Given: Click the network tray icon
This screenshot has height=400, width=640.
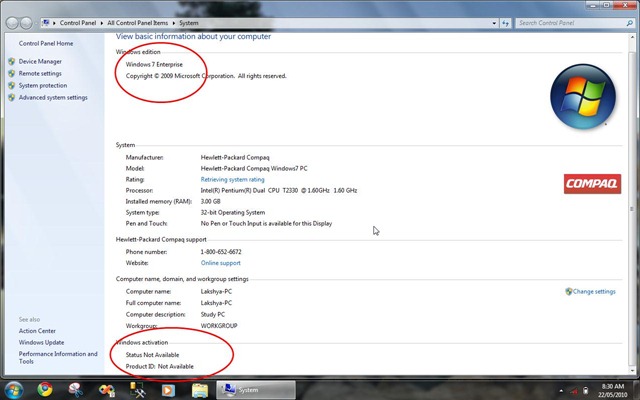Looking at the screenshot, I should [x=573, y=391].
